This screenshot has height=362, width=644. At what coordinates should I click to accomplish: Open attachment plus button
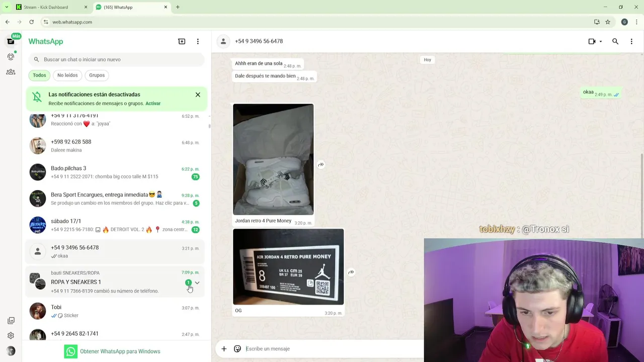(224, 348)
